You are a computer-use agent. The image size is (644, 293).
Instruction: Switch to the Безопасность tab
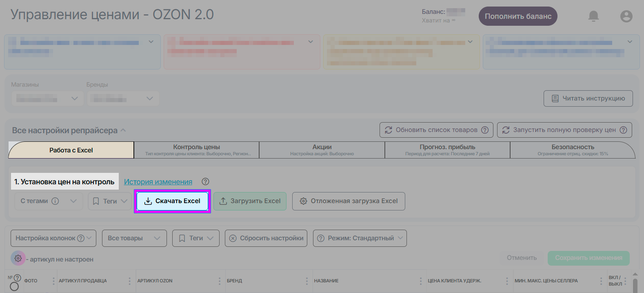573,150
